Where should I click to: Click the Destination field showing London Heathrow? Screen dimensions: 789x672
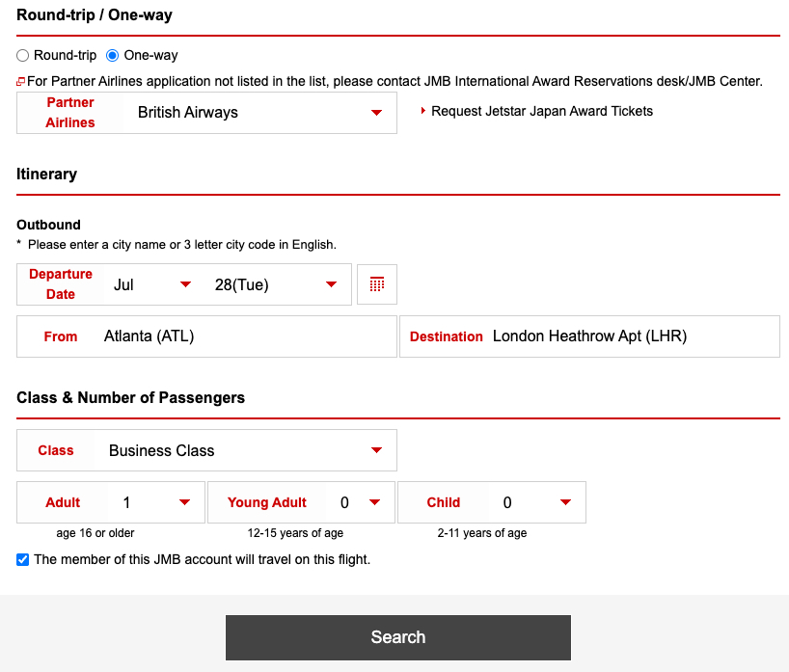[x=627, y=336]
